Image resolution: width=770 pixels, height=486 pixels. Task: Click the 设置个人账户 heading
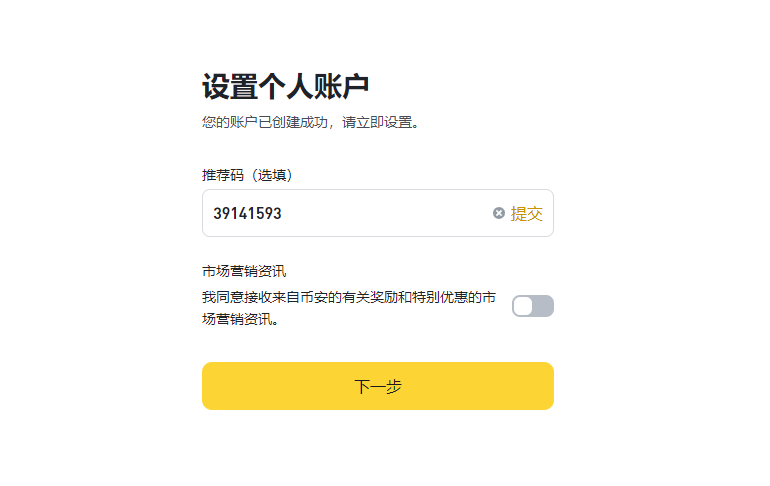pyautogui.click(x=285, y=86)
